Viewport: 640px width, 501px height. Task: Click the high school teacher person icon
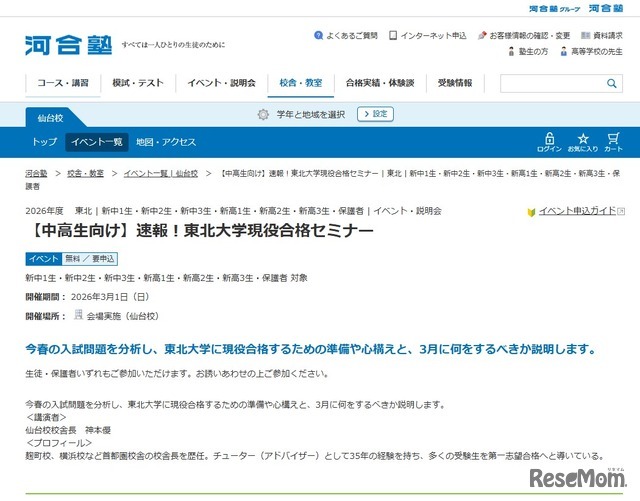[564, 51]
